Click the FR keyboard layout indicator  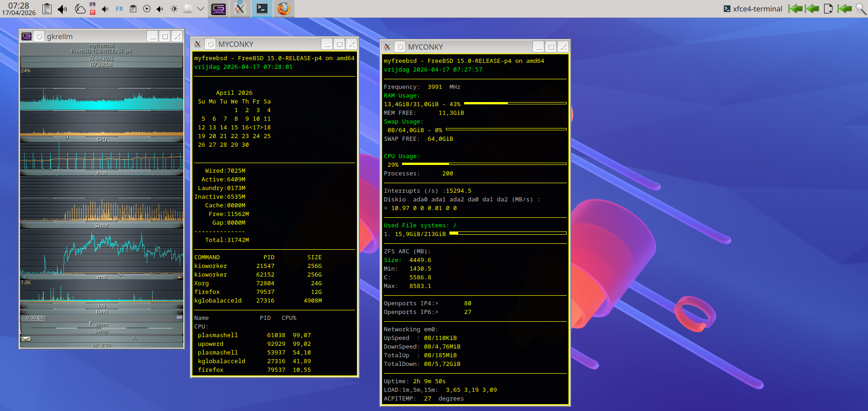(x=119, y=9)
